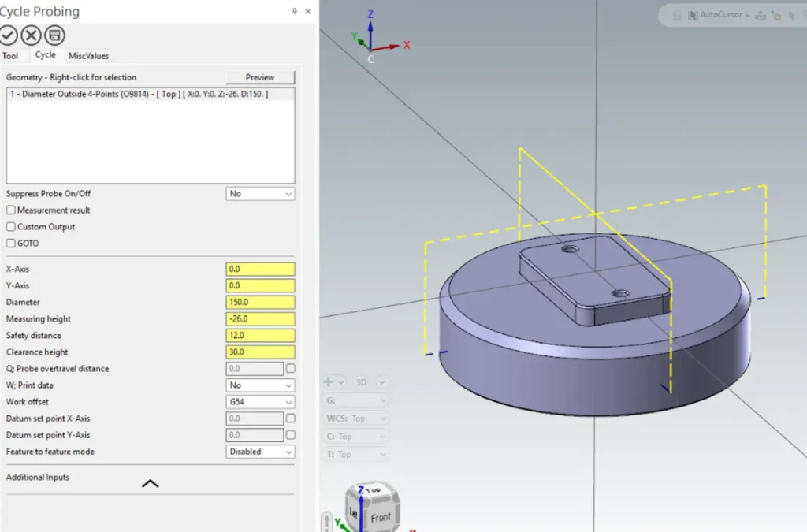Viewport: 807px width, 532px height.
Task: Confirm cycle with the OK checkmark icon
Action: pyautogui.click(x=8, y=35)
